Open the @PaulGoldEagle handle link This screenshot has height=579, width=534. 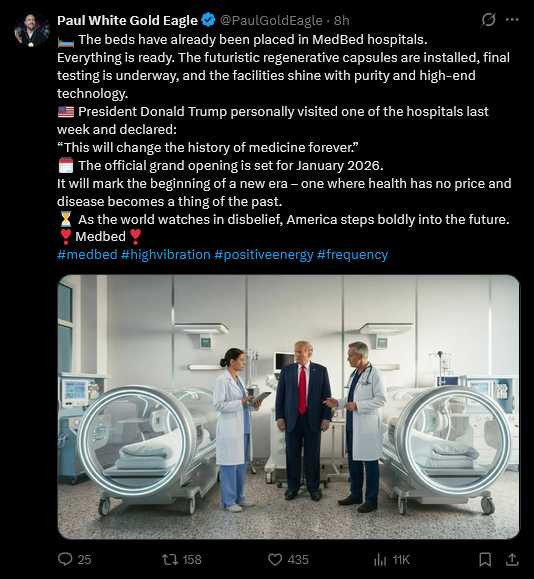tap(271, 20)
